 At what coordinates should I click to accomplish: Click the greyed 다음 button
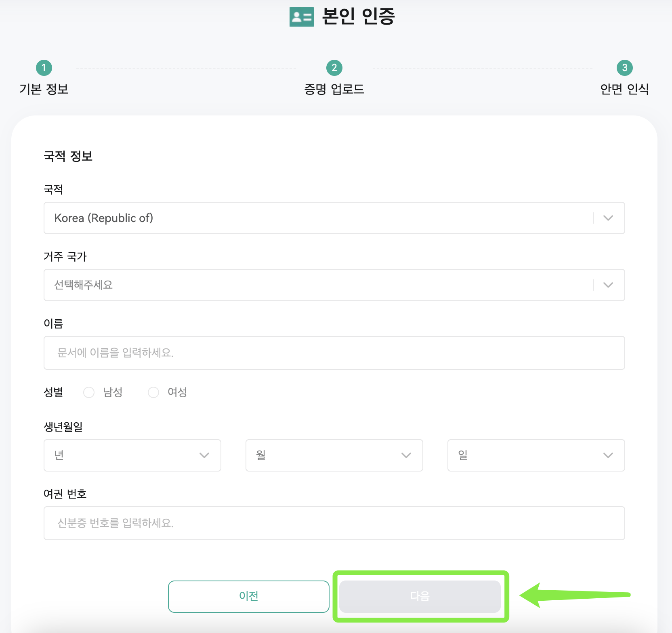pyautogui.click(x=420, y=597)
